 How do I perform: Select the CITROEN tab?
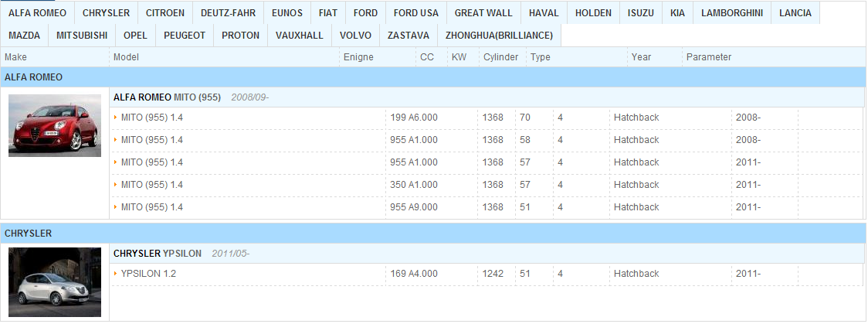(165, 12)
